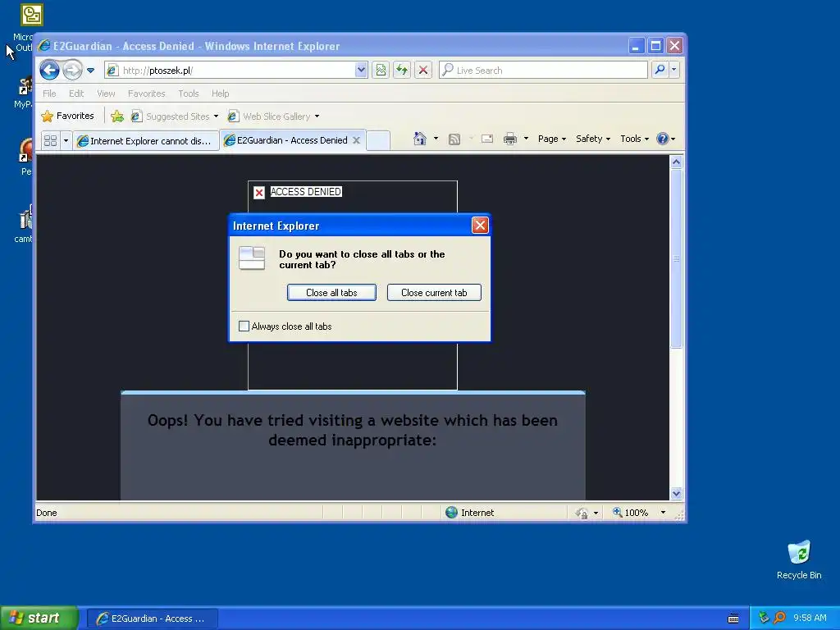
Task: Click the keyboard icon on the taskbar
Action: coord(733,619)
